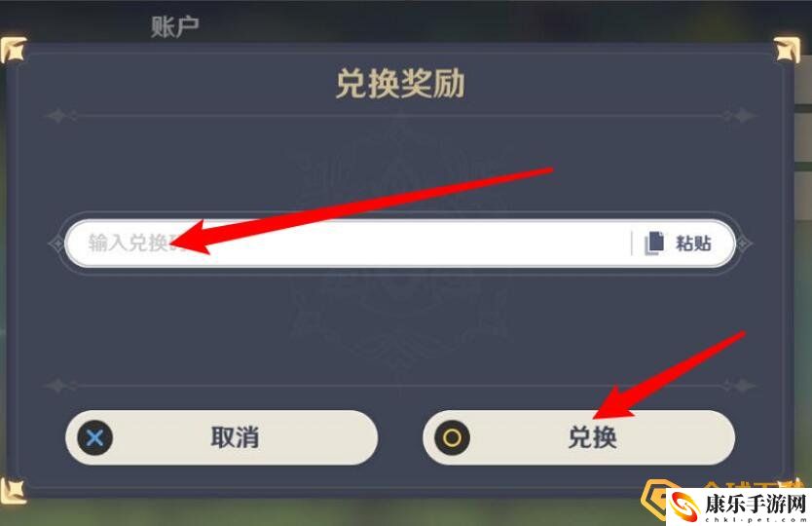Viewport: 812px width, 526px height.
Task: Click the paste clipboard icon
Action: tap(654, 244)
